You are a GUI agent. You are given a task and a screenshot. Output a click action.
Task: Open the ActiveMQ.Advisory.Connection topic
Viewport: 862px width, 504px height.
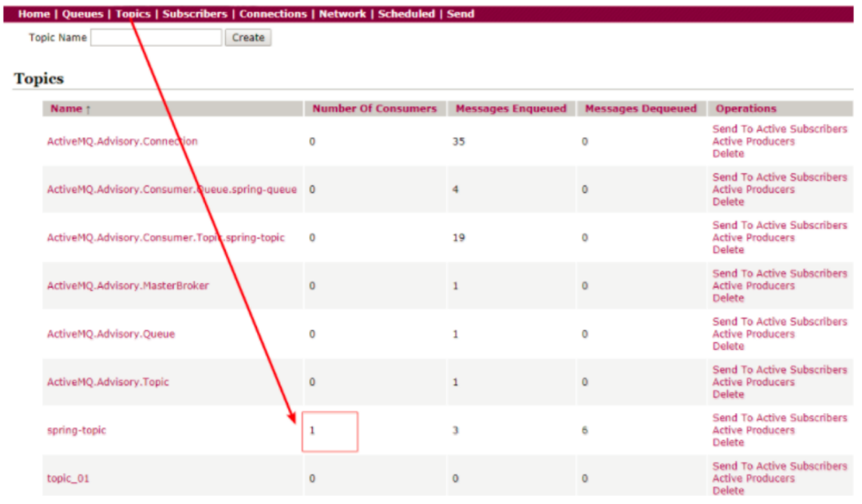click(122, 141)
